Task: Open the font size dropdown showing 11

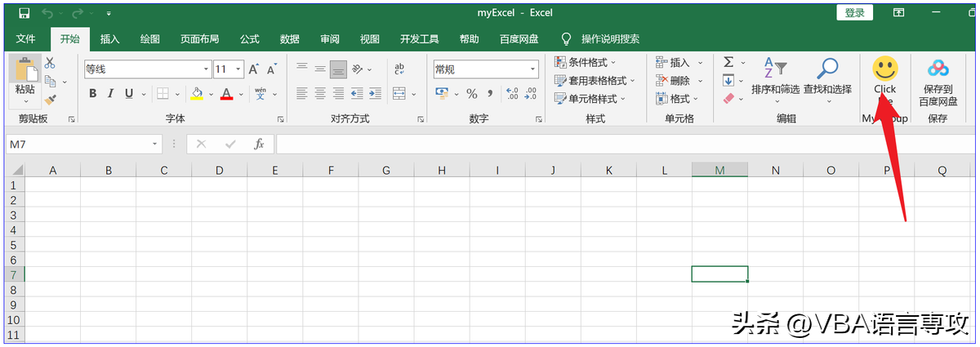Action: click(238, 69)
